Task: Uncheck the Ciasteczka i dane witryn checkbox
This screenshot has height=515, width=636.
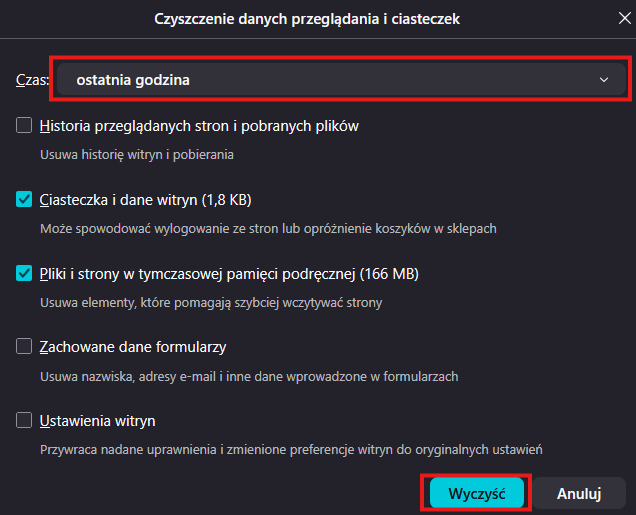Action: pyautogui.click(x=24, y=199)
